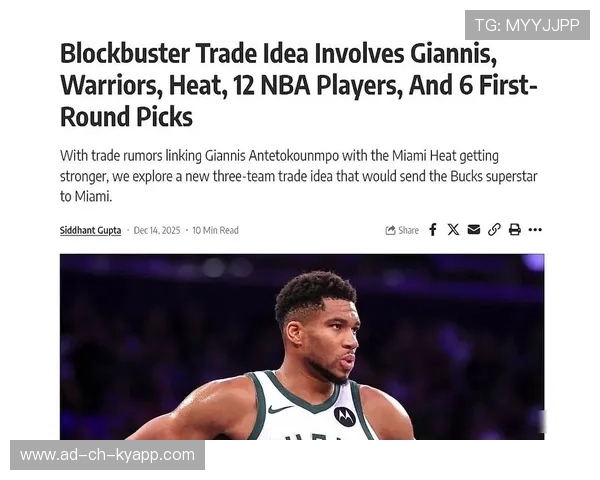The image size is (600, 480).
Task: Open the three-dot more options menu
Action: (x=535, y=230)
